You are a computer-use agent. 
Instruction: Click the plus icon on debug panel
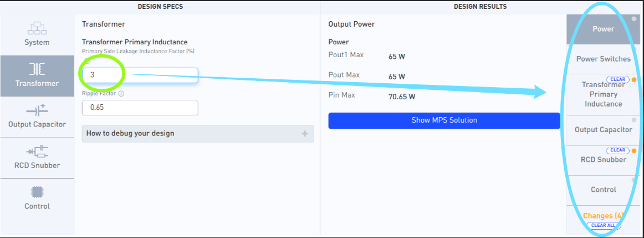(304, 134)
